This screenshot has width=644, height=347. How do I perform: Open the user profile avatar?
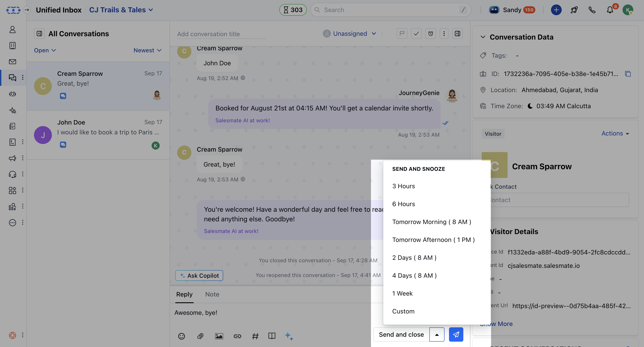627,10
